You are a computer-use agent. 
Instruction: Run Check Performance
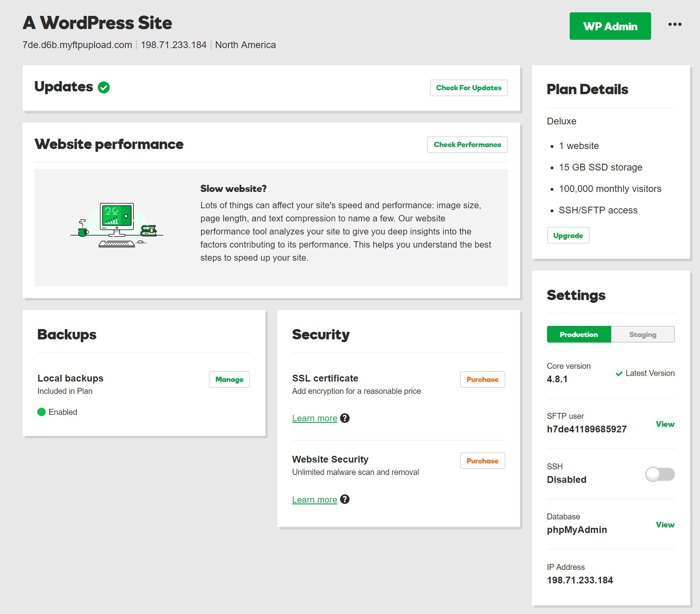[x=468, y=145]
